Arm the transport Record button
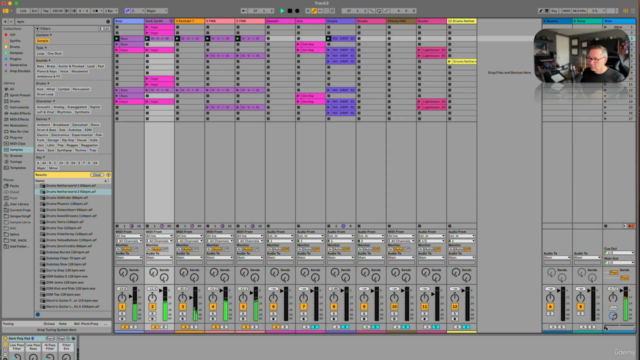 [x=297, y=11]
